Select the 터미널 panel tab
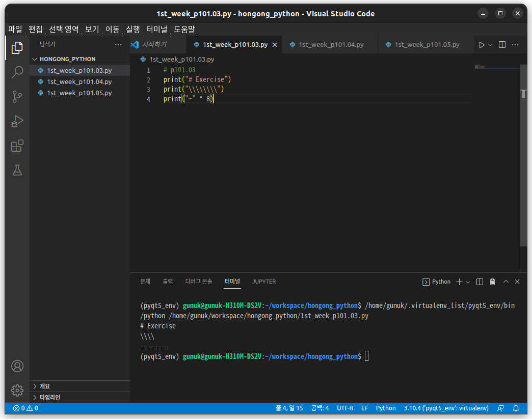The height and width of the screenshot is (419, 532). click(232, 282)
